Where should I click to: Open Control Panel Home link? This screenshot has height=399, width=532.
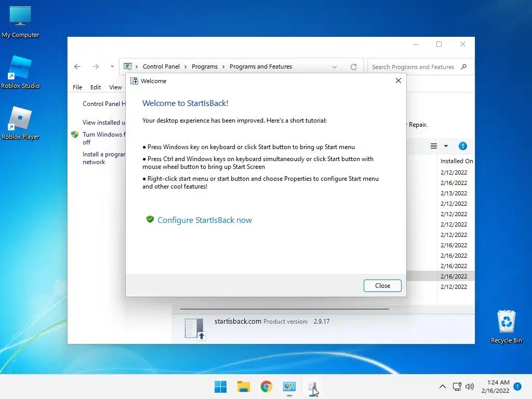[x=104, y=104]
